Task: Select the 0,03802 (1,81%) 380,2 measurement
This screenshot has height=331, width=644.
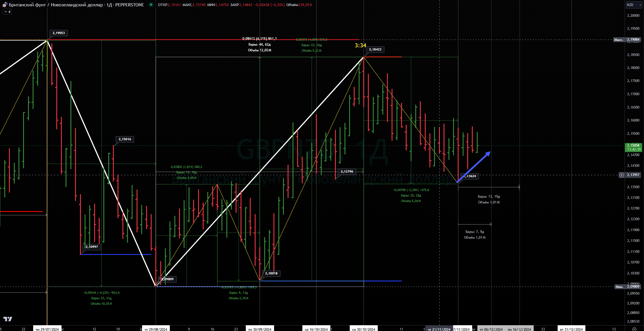Action: tap(187, 167)
